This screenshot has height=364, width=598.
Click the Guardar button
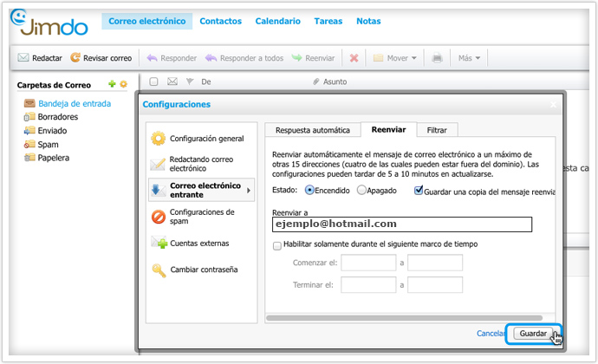(x=533, y=334)
